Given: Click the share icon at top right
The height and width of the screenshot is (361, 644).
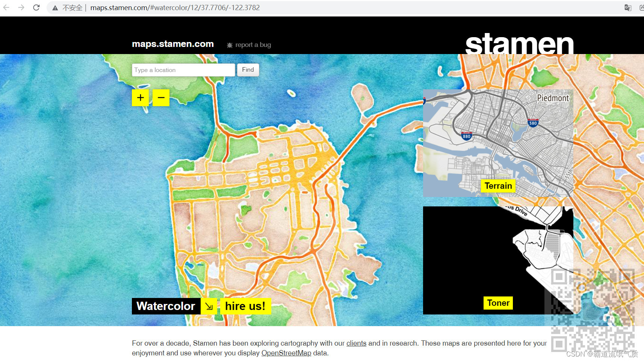Looking at the screenshot, I should [x=642, y=8].
